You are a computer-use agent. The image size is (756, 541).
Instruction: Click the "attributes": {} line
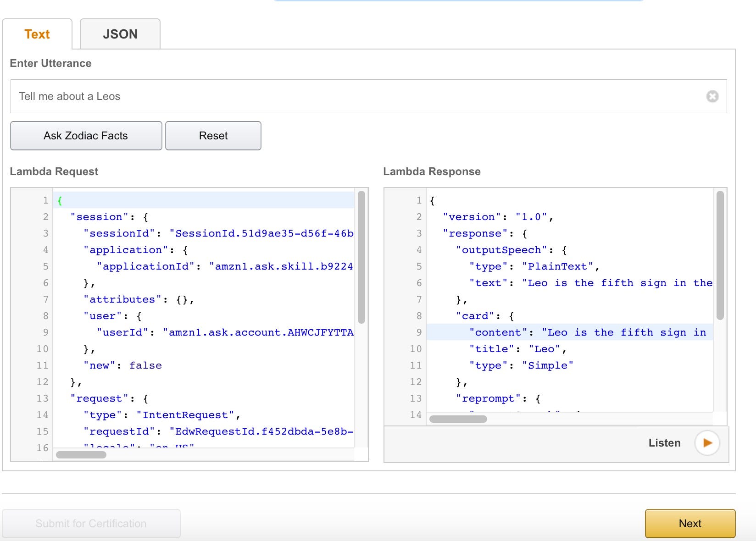[139, 299]
